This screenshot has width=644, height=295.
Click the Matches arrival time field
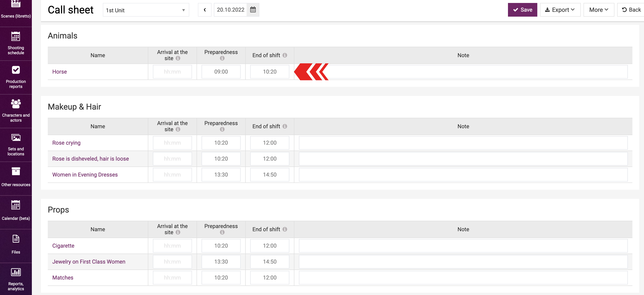click(x=172, y=278)
